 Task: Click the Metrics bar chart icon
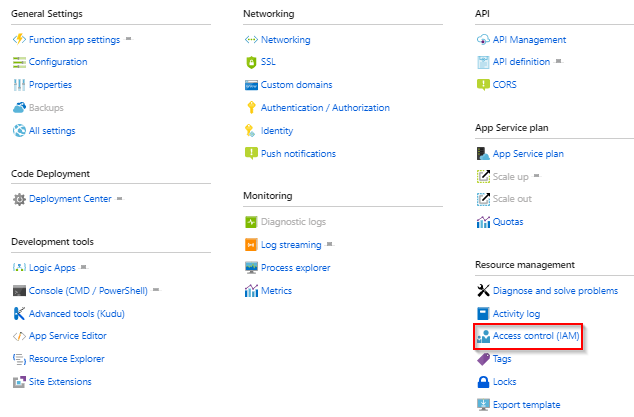pyautogui.click(x=251, y=291)
